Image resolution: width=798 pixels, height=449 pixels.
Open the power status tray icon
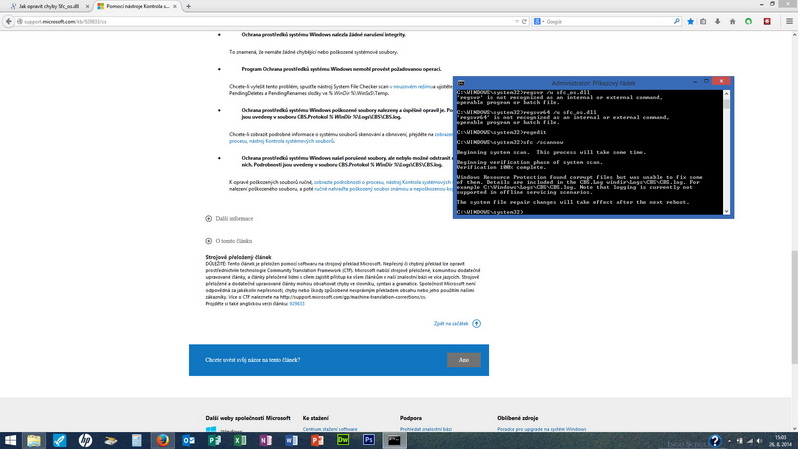(739, 441)
